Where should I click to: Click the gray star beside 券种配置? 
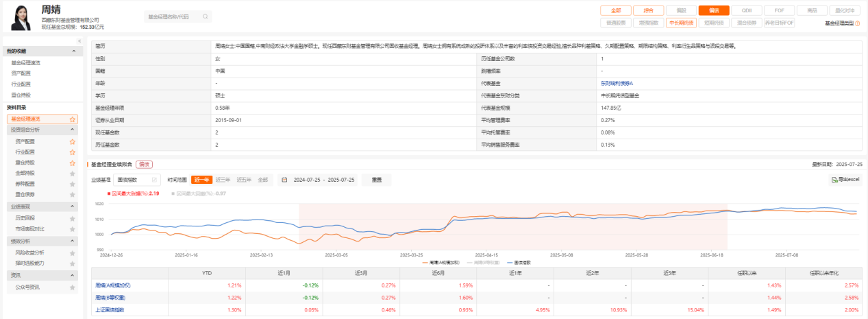(x=73, y=184)
